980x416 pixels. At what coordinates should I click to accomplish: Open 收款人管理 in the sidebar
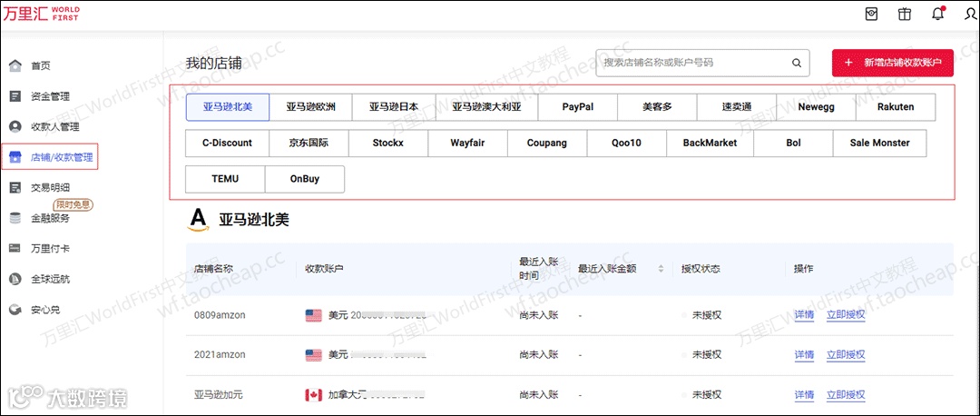pos(55,126)
